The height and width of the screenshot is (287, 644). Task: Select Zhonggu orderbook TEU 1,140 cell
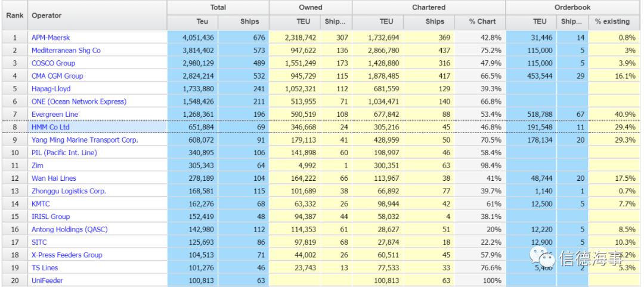point(531,191)
